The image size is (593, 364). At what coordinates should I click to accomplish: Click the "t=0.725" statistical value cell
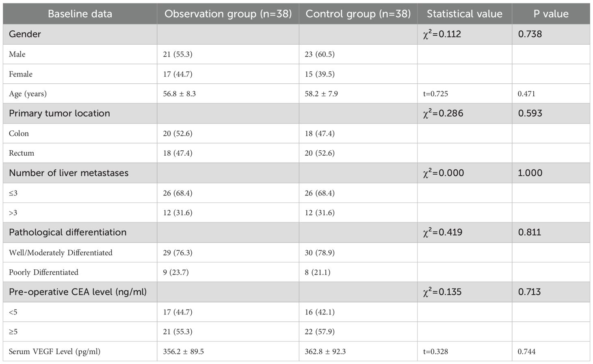(435, 94)
